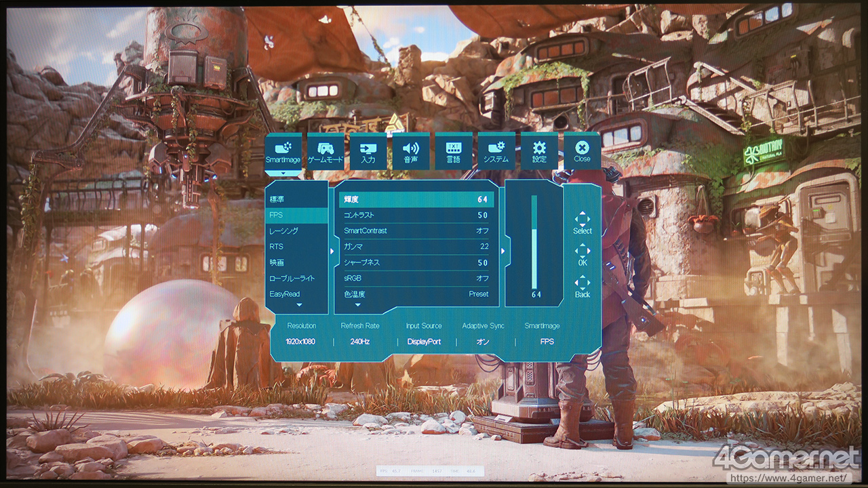Screen dimensions: 868x488
Task: Open the SmartImage menu tab
Action: 283,151
